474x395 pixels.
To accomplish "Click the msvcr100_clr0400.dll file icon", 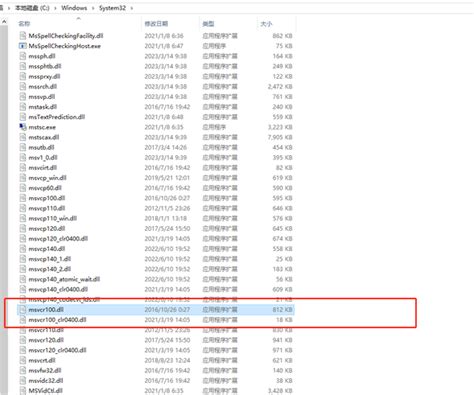I will tap(22, 320).
